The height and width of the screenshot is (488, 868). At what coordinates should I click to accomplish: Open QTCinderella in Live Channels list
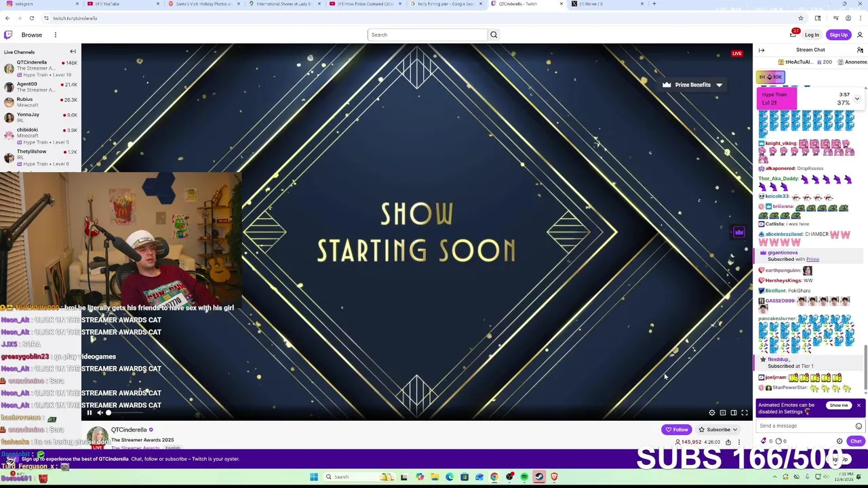click(x=40, y=68)
